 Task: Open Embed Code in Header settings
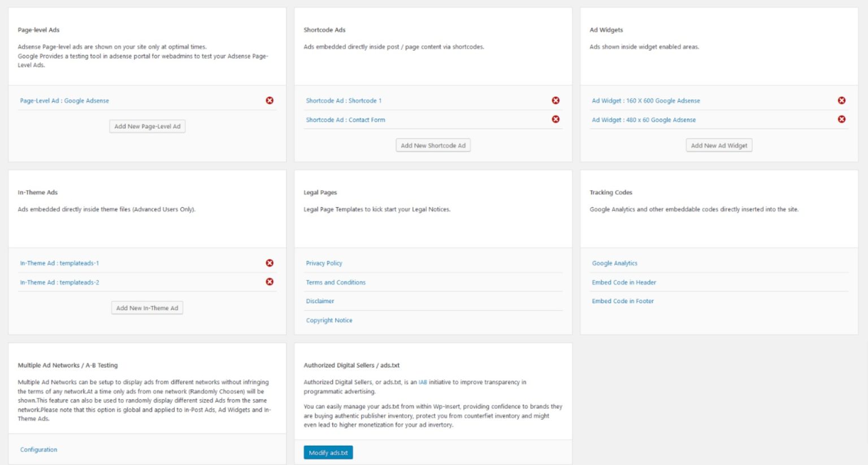623,282
